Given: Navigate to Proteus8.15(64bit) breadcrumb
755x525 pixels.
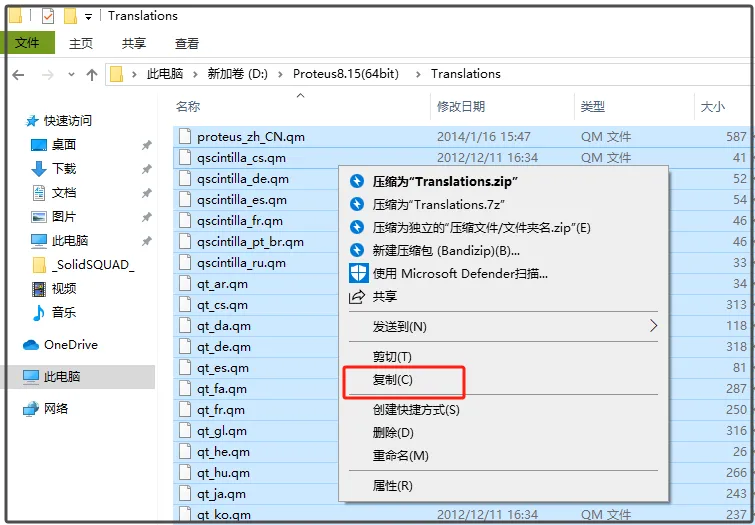Looking at the screenshot, I should pyautogui.click(x=346, y=74).
